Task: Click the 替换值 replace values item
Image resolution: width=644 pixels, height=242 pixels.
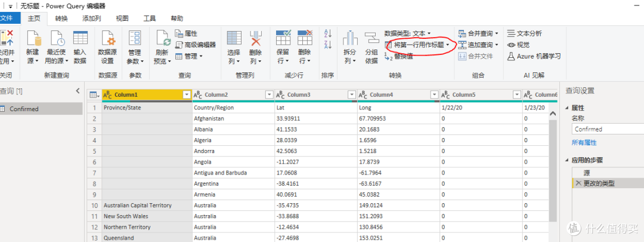Action: pyautogui.click(x=399, y=56)
